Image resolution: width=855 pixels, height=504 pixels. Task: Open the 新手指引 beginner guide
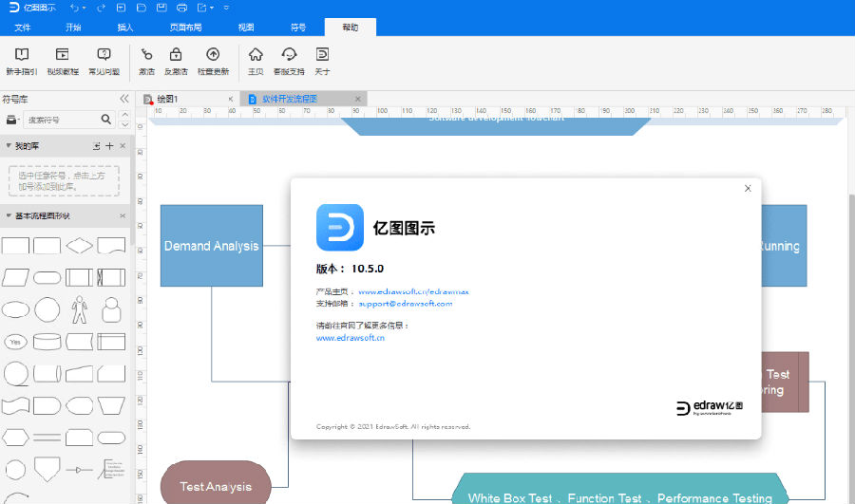[22, 61]
